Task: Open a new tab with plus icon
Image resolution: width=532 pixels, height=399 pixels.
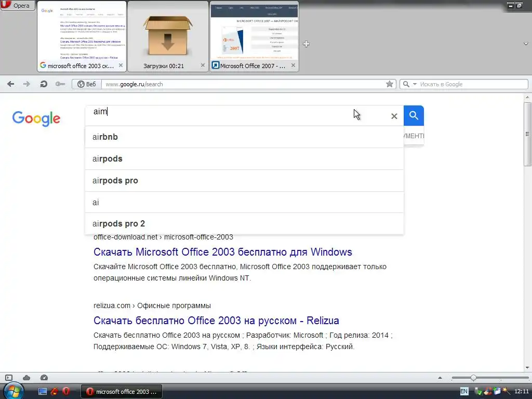Action: (x=306, y=44)
